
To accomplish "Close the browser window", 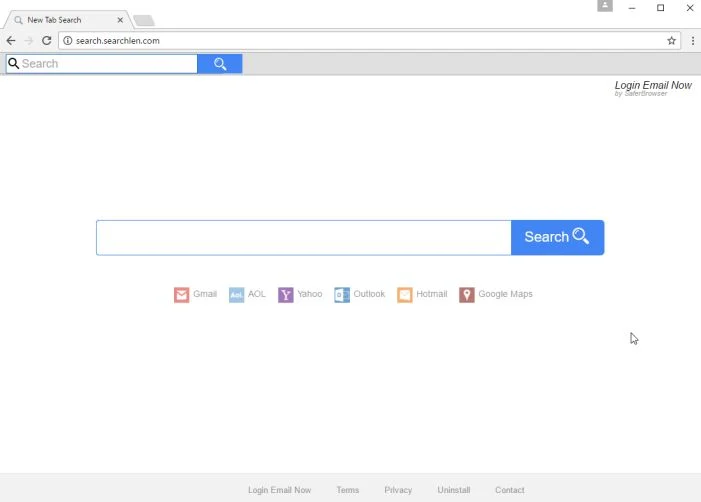I will (x=690, y=8).
